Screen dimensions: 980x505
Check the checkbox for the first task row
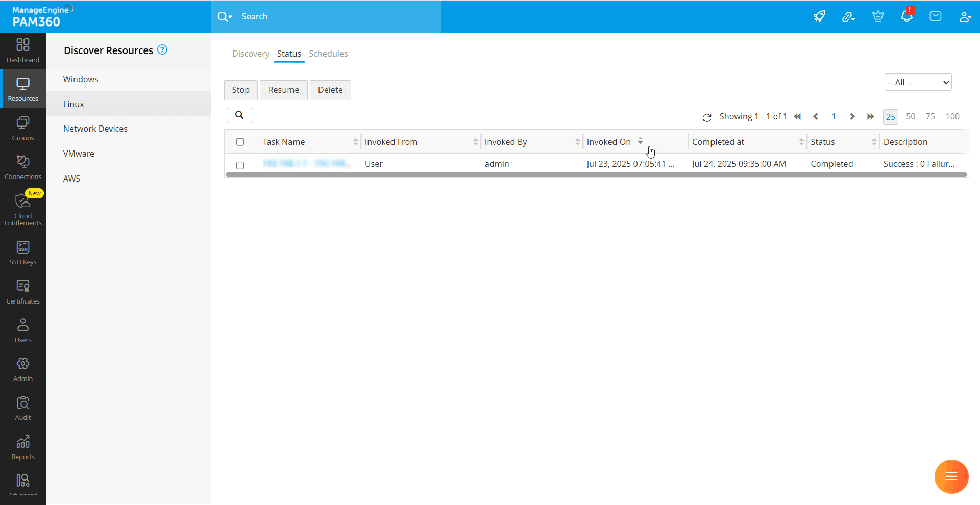point(240,165)
